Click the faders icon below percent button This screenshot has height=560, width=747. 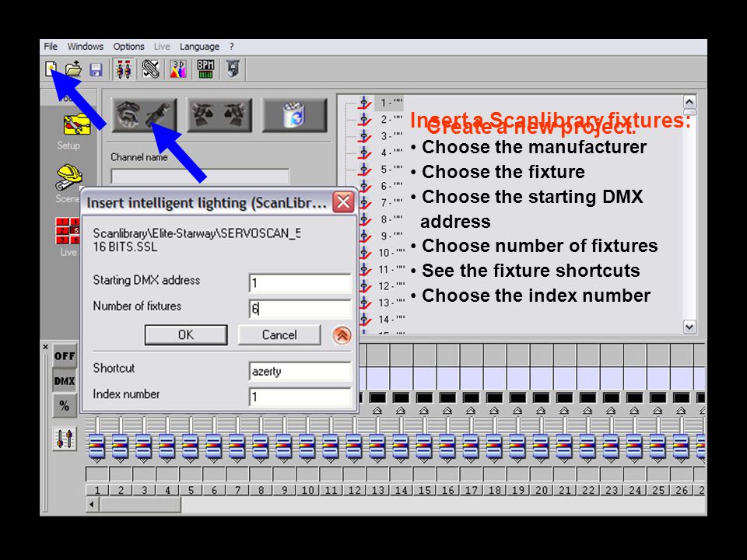coord(65,439)
